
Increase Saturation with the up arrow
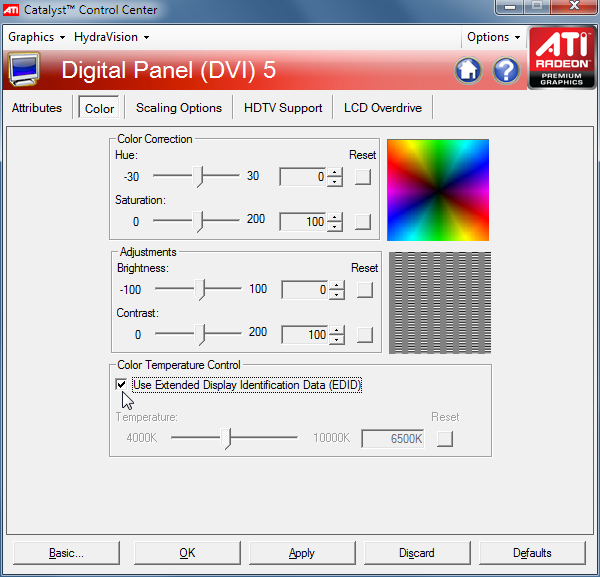335,217
